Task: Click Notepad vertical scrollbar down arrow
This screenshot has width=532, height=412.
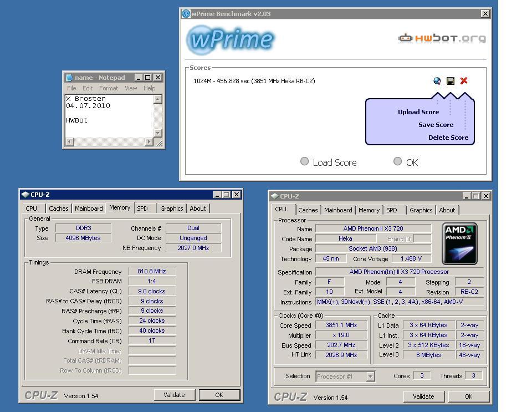Action: pyautogui.click(x=158, y=133)
